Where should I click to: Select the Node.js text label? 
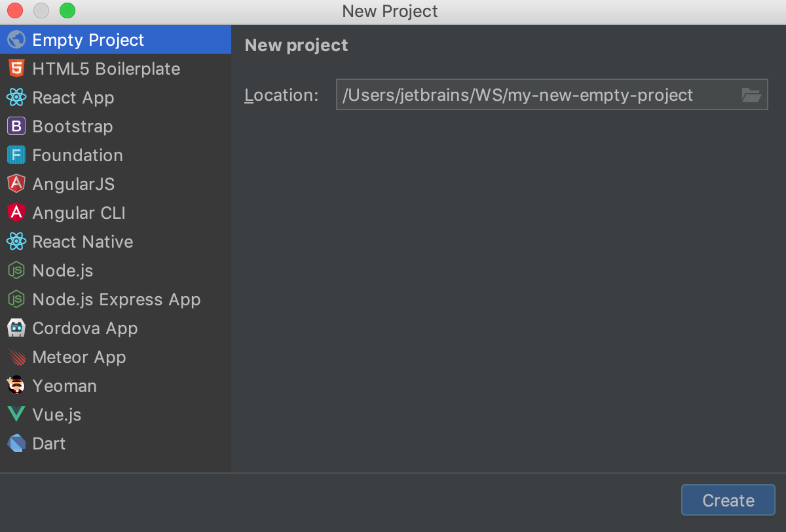pos(63,271)
